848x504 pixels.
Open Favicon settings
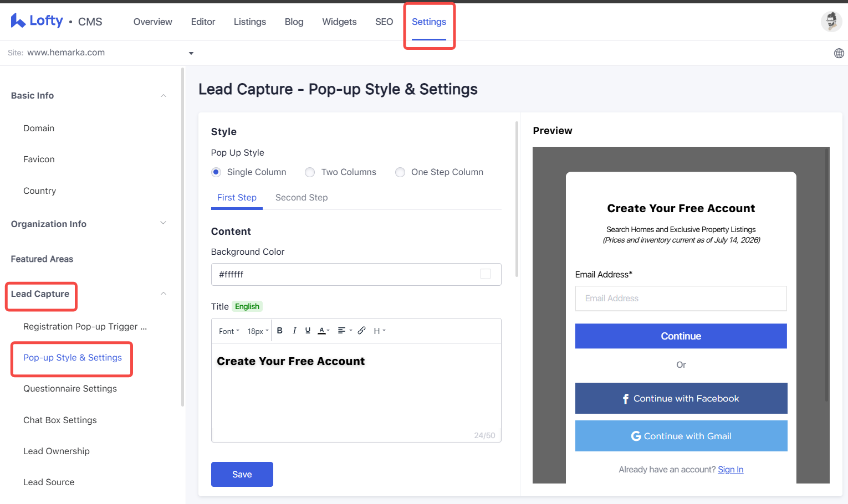[x=39, y=160]
